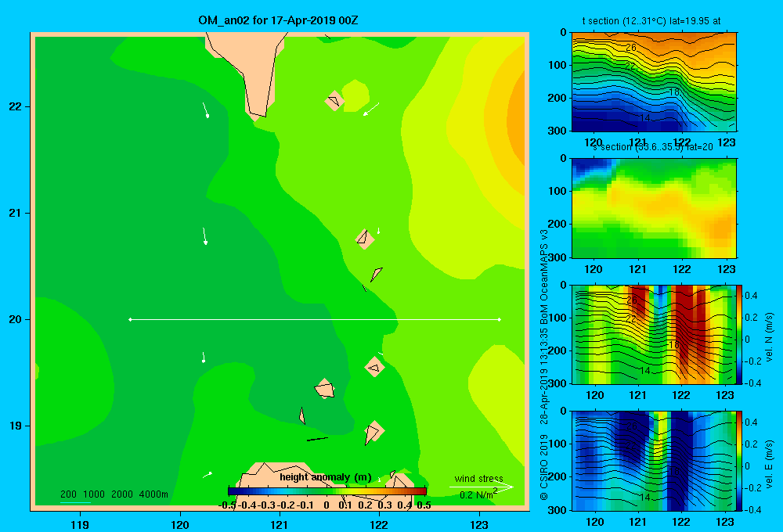Click the 'wind stress' label

pyautogui.click(x=478, y=478)
